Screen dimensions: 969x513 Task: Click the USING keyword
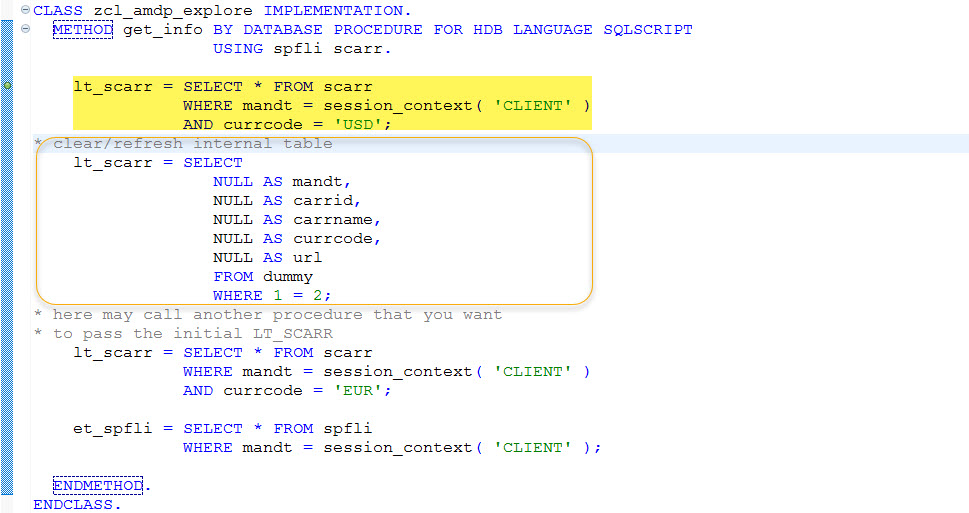(x=238, y=48)
